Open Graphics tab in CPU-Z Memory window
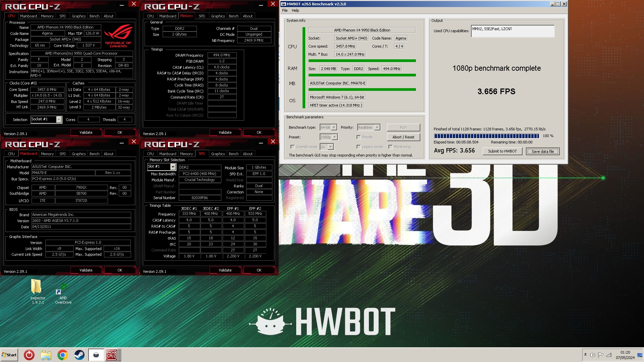The width and height of the screenshot is (644, 362). tap(218, 16)
